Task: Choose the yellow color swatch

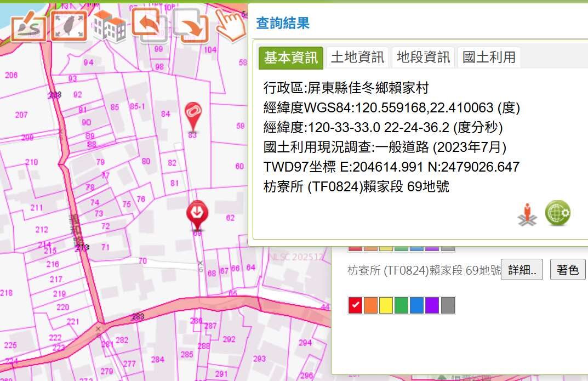Action: coord(386,305)
